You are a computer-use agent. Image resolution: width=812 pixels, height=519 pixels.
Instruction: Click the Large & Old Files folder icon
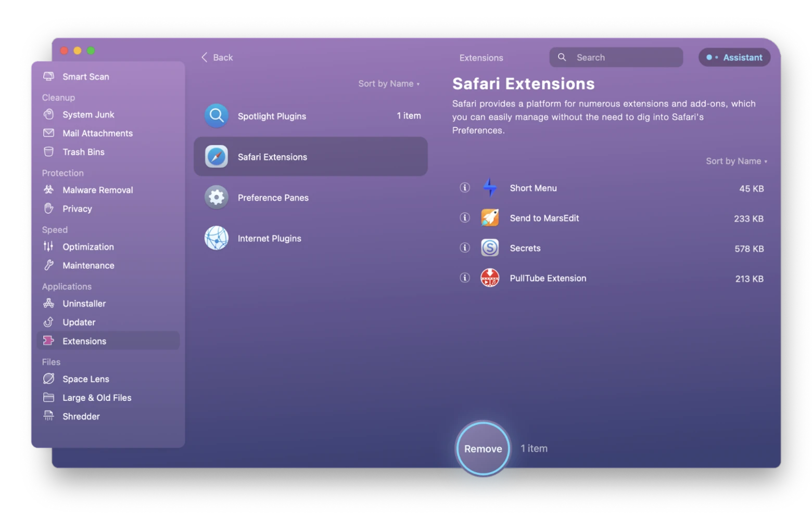[x=48, y=397]
